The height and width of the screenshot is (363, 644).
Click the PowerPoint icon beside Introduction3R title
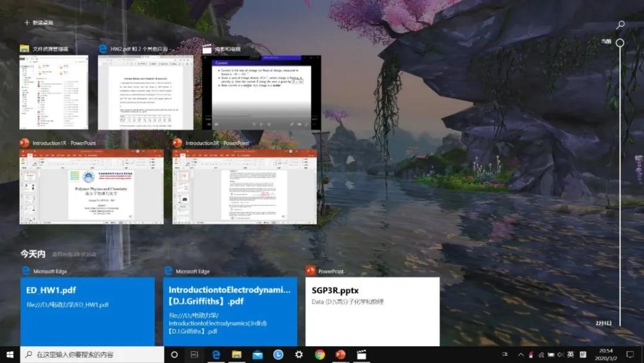tap(177, 143)
